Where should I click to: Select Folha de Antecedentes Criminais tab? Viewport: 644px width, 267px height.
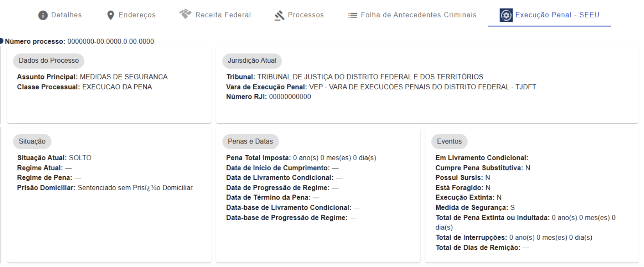tap(418, 15)
